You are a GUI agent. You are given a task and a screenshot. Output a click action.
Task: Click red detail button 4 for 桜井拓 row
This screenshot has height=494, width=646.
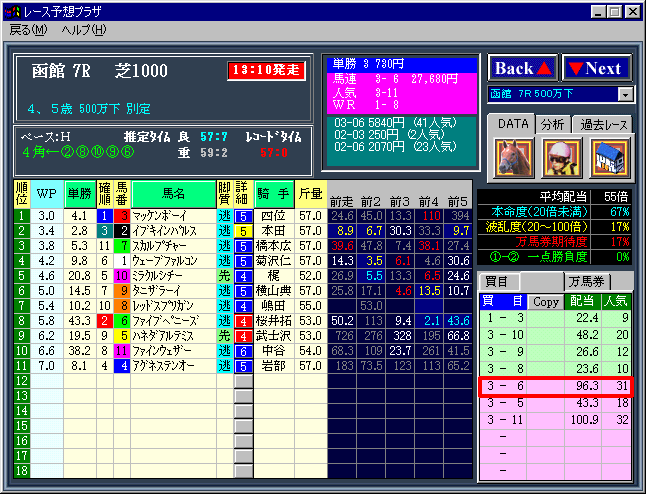(x=242, y=320)
